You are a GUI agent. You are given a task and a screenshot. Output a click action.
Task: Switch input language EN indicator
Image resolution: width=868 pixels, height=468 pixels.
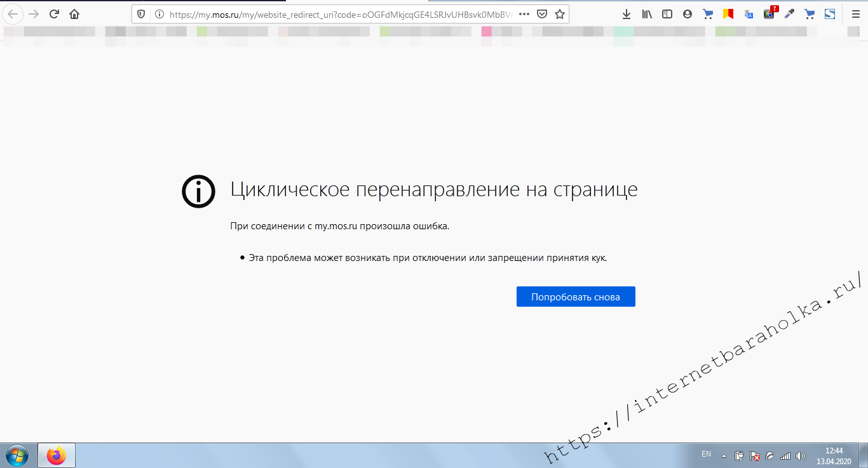pyautogui.click(x=706, y=455)
